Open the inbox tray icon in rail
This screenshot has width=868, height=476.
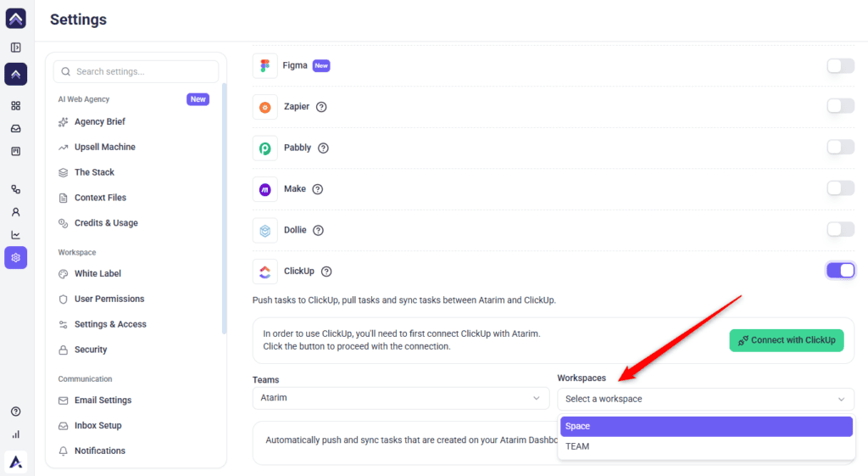click(15, 129)
